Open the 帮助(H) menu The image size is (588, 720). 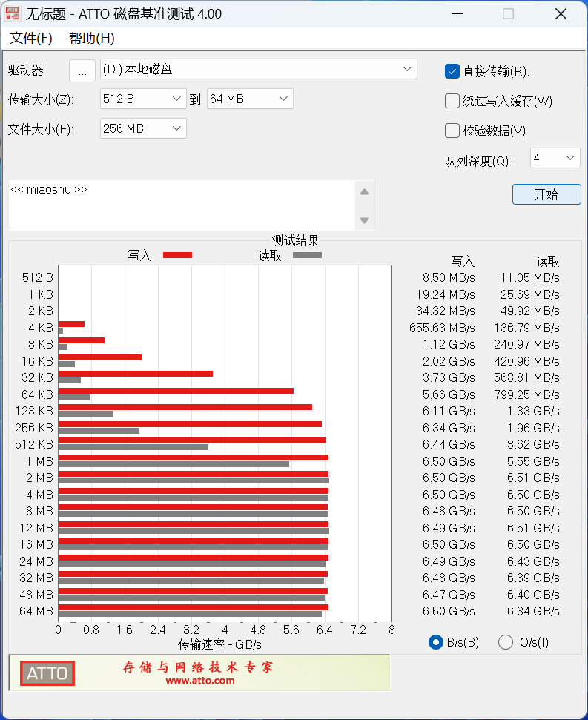[91, 38]
